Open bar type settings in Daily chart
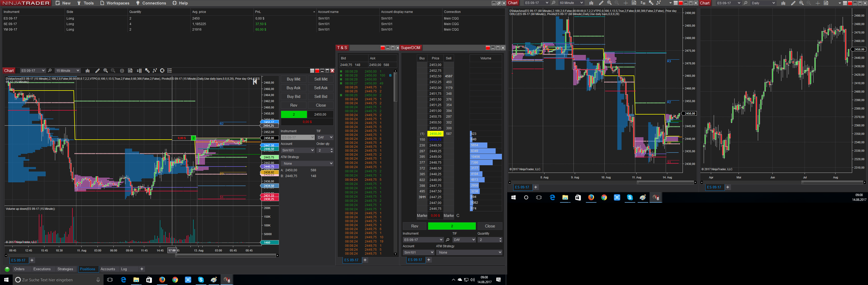Screen dimensions: 868x285 pyautogui.click(x=783, y=3)
